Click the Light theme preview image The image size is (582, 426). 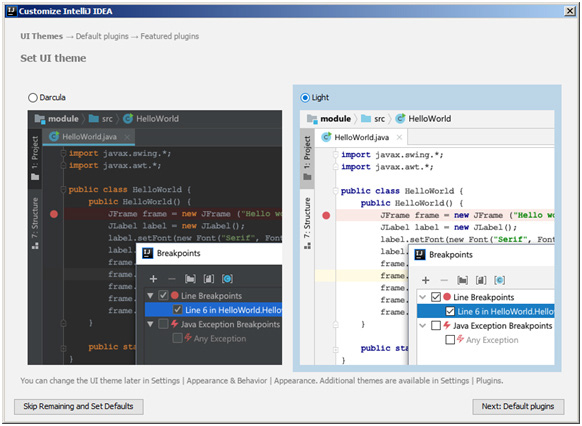427,237
